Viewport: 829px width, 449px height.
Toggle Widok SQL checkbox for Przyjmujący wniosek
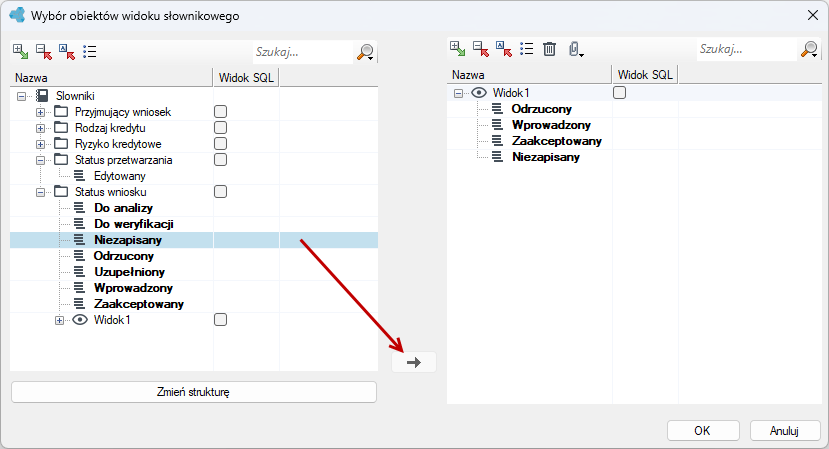220,112
